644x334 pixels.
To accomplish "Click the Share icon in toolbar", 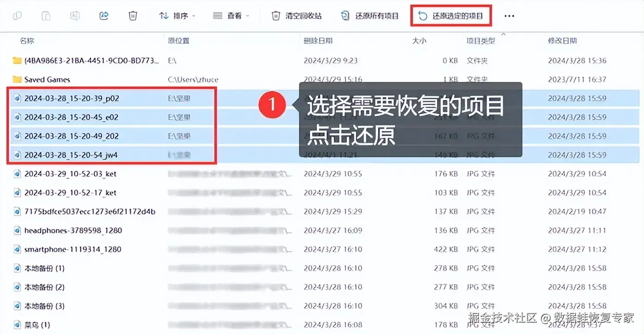I will [x=104, y=16].
